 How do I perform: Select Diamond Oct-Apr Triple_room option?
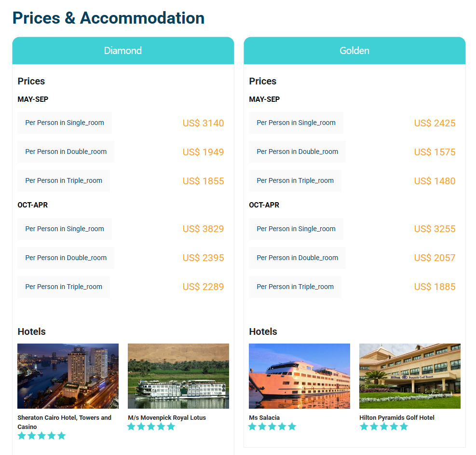pyautogui.click(x=64, y=287)
